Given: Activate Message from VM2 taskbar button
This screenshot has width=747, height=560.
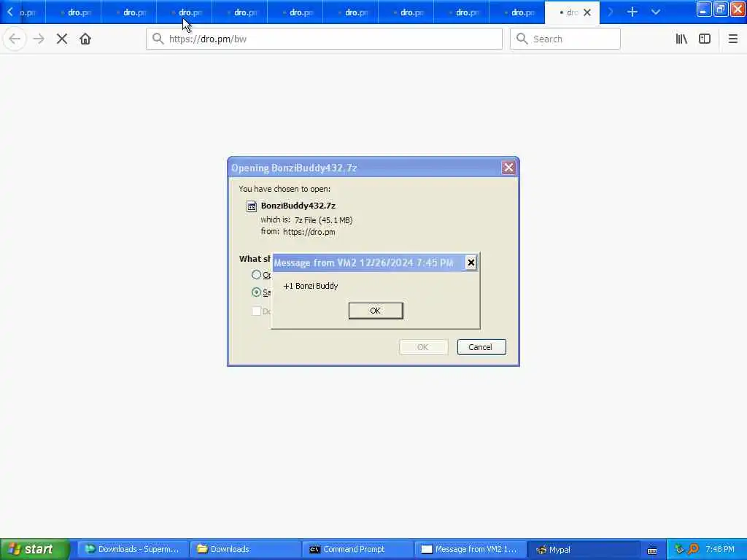Looking at the screenshot, I should [x=470, y=549].
